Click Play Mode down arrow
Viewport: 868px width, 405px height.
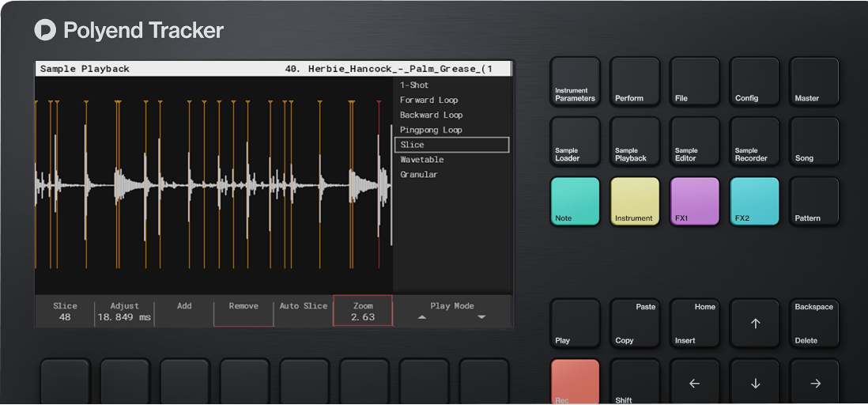tap(481, 317)
